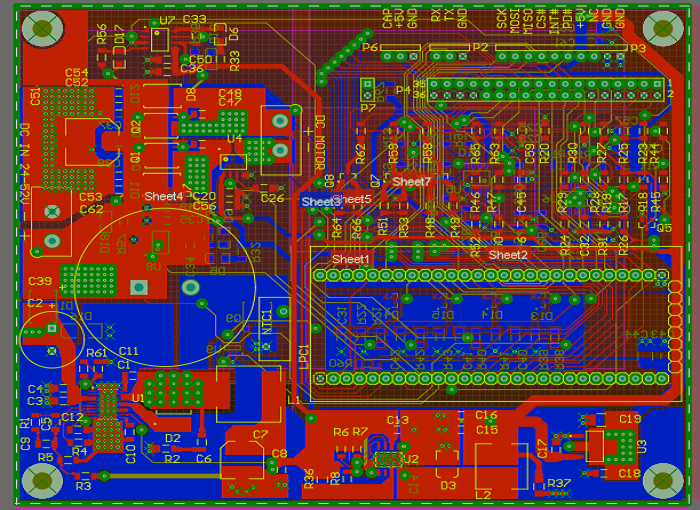Select the Sheet4 room label

pyautogui.click(x=164, y=196)
